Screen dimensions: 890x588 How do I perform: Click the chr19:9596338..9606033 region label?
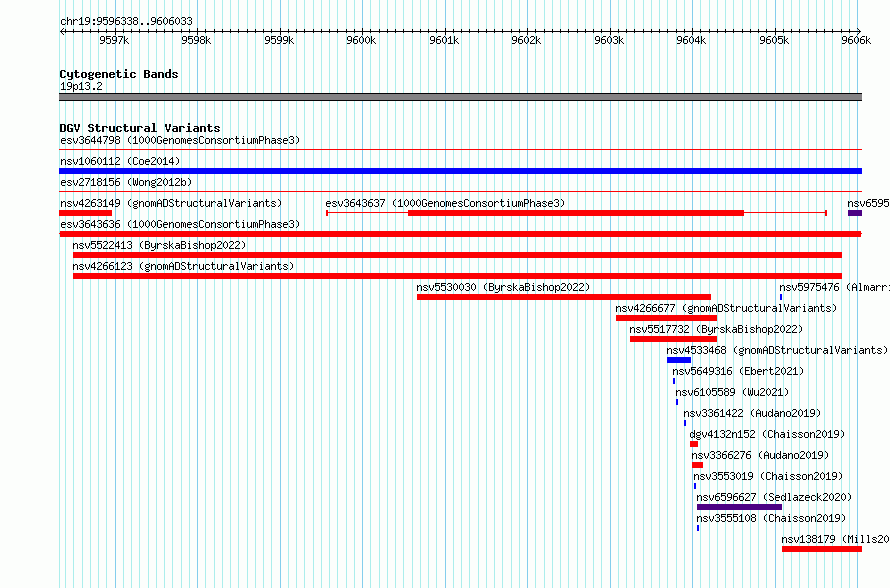pos(126,21)
